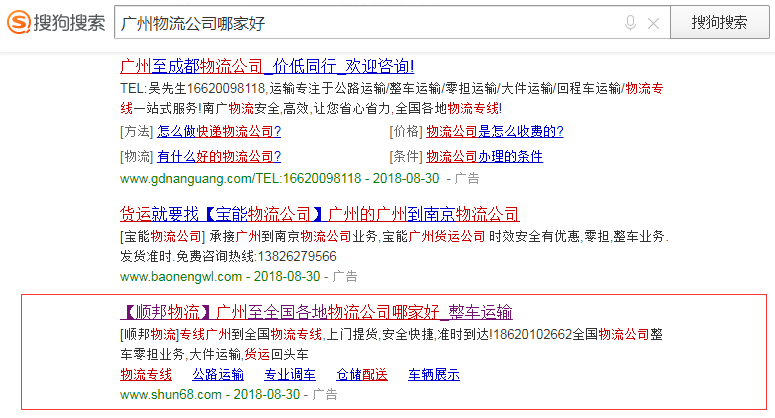Click description starting TEL:吴先生16620098118
The width and height of the screenshot is (775, 418).
coord(391,98)
